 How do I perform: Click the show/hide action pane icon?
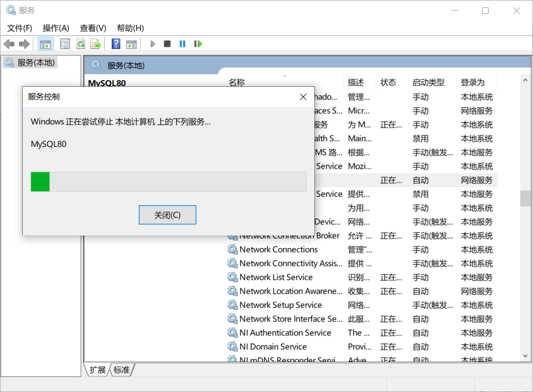[x=131, y=44]
